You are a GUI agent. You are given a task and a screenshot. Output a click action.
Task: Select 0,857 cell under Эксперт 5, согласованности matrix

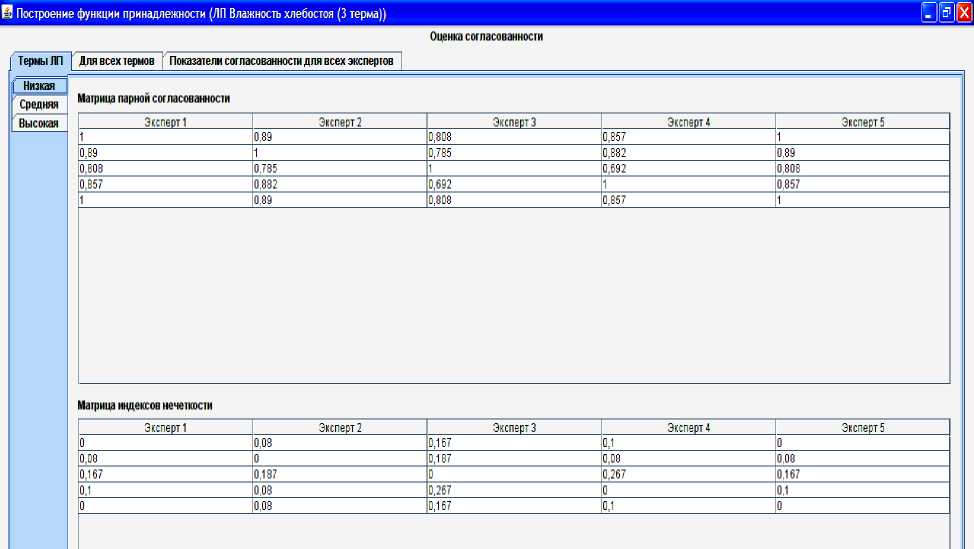pyautogui.click(x=863, y=184)
